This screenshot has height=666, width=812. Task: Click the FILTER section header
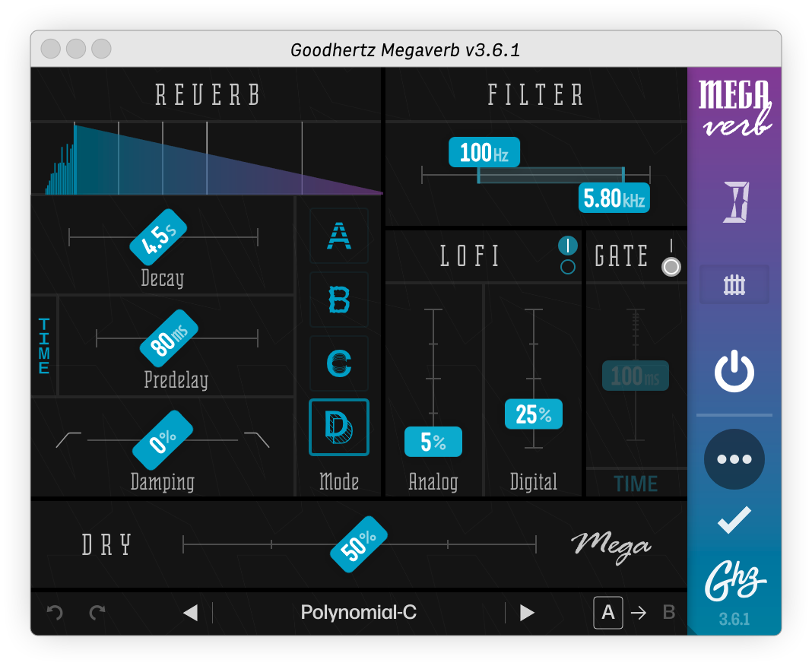click(x=536, y=95)
